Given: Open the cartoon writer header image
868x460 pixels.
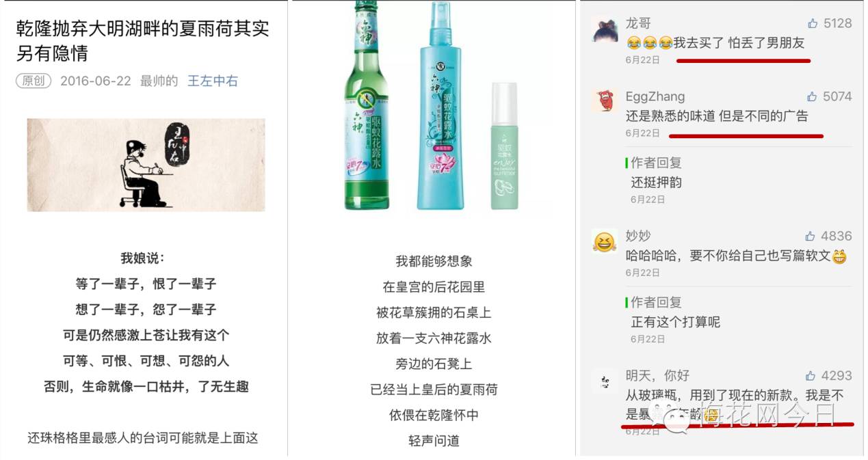Looking at the screenshot, I should pyautogui.click(x=146, y=165).
